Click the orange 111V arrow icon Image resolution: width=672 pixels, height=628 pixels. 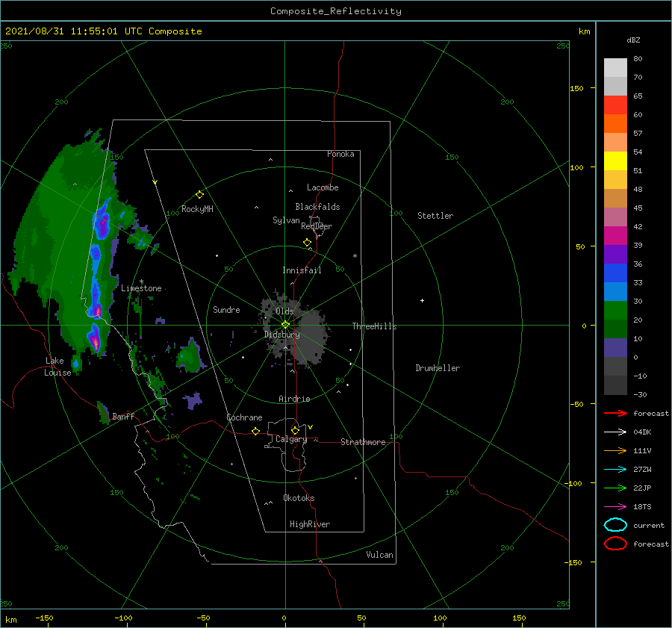(615, 450)
